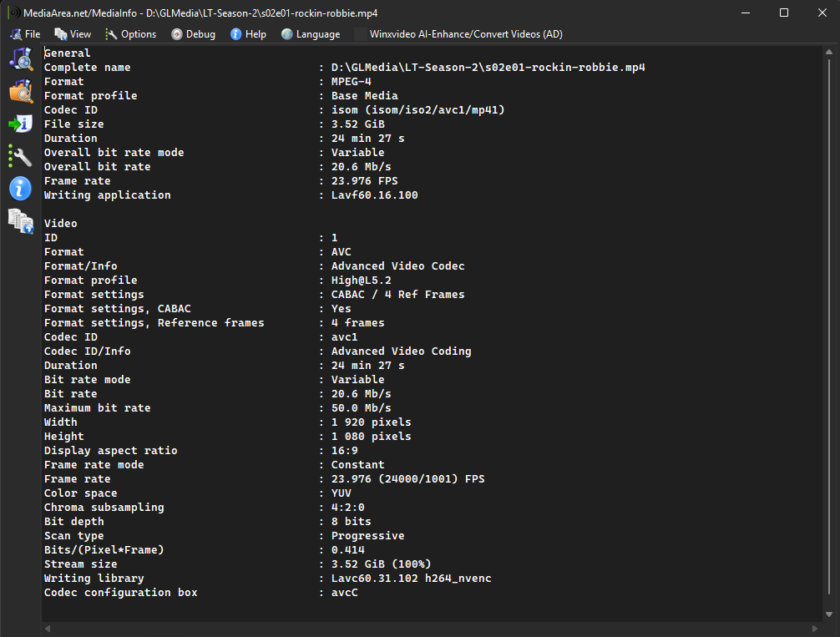Click the 'Video' section heading

tap(60, 224)
